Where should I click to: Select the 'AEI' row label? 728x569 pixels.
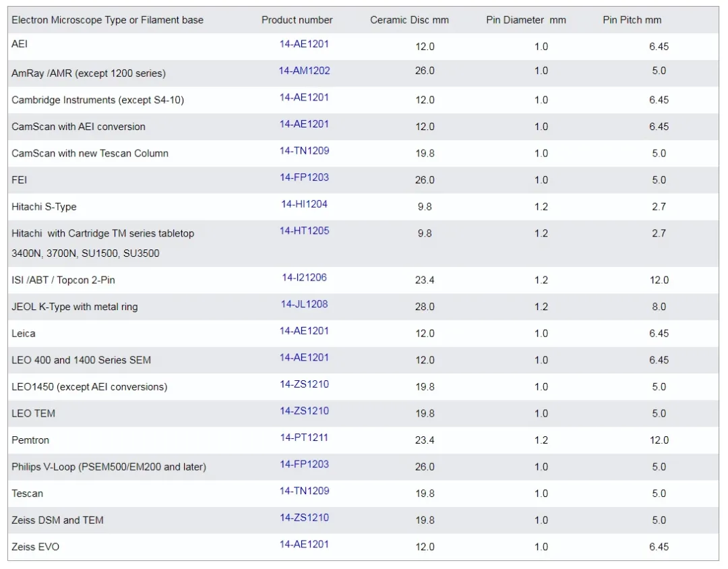coord(20,44)
